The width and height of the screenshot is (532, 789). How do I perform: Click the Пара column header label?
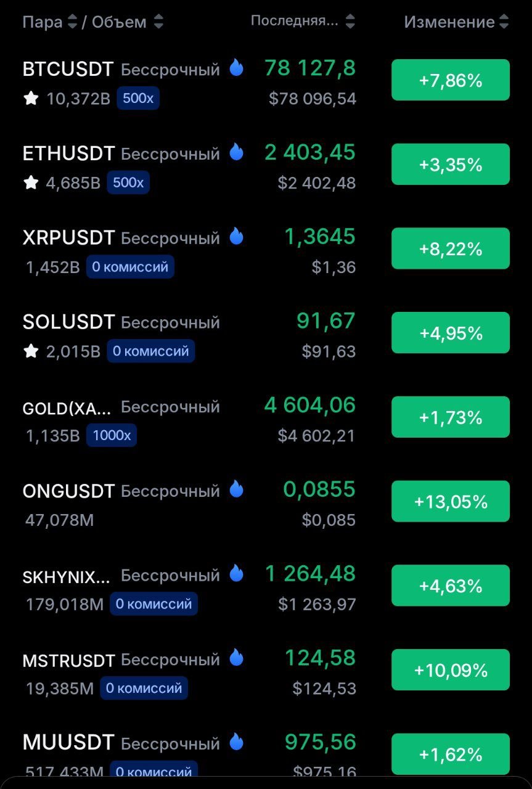click(x=43, y=22)
